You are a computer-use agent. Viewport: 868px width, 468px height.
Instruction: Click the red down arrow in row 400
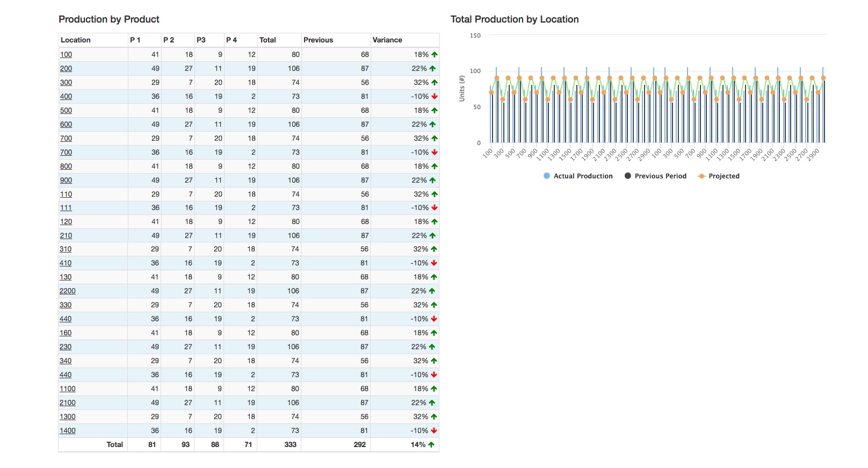[x=435, y=96]
